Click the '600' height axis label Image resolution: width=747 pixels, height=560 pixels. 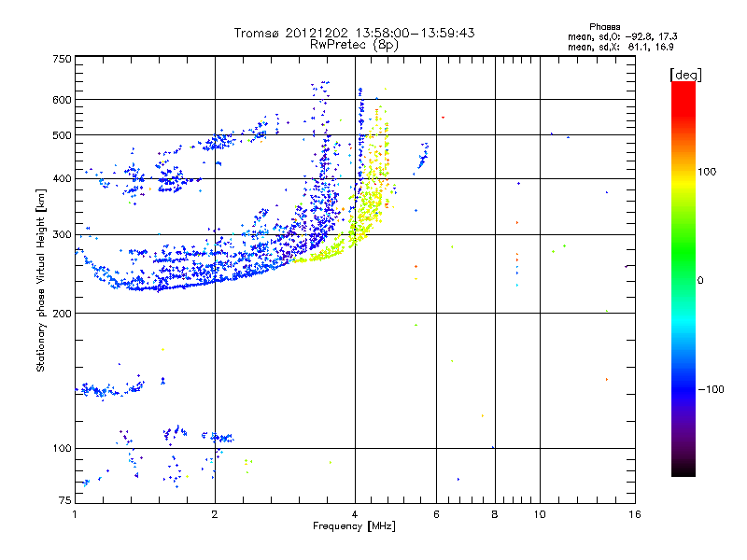pos(62,100)
